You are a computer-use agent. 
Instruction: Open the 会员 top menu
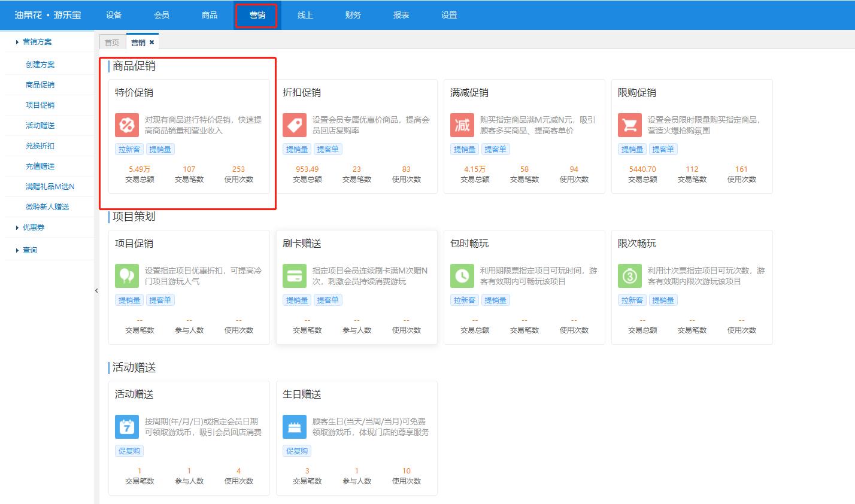162,15
